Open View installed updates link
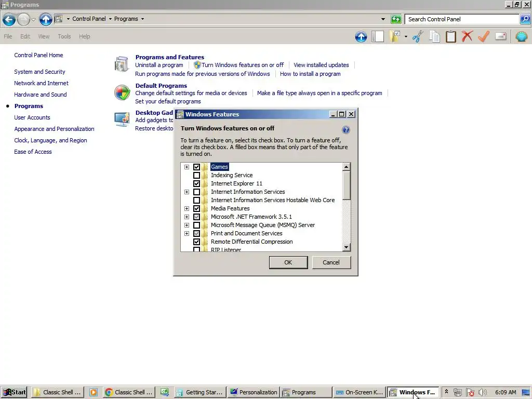This screenshot has width=532, height=399. (x=321, y=65)
